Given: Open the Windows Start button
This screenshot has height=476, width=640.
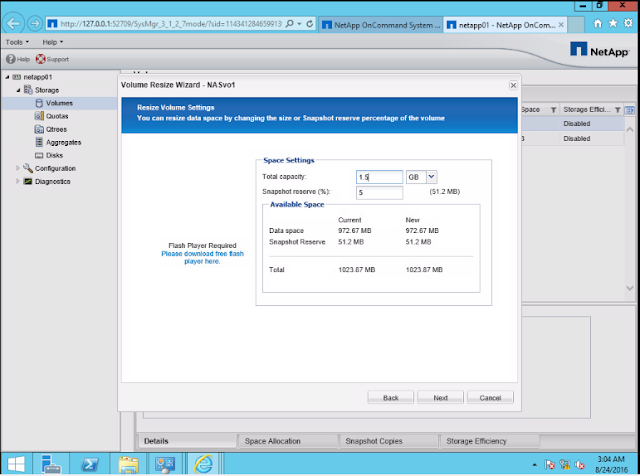Looking at the screenshot, I should [x=16, y=464].
